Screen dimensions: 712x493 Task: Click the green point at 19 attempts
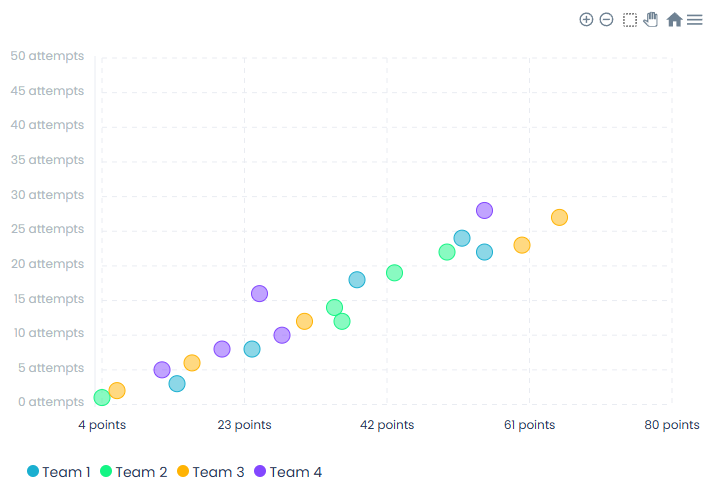click(x=394, y=273)
